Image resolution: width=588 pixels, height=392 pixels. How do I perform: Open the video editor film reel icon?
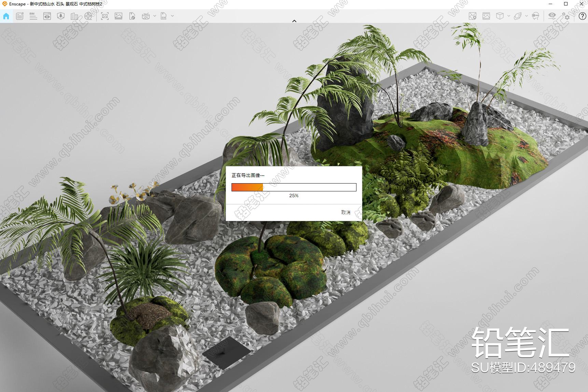[x=88, y=16]
